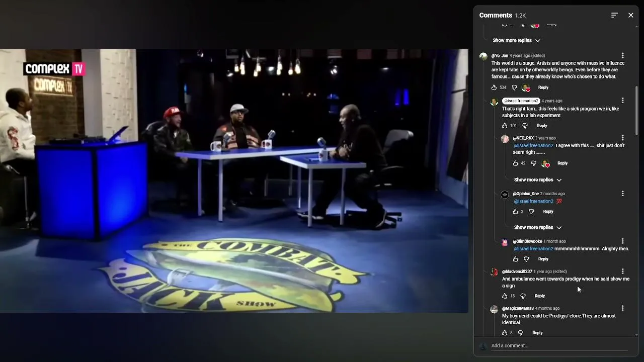The height and width of the screenshot is (362, 644).
Task: Reply to the @Yo_Jon comment
Action: (543, 87)
